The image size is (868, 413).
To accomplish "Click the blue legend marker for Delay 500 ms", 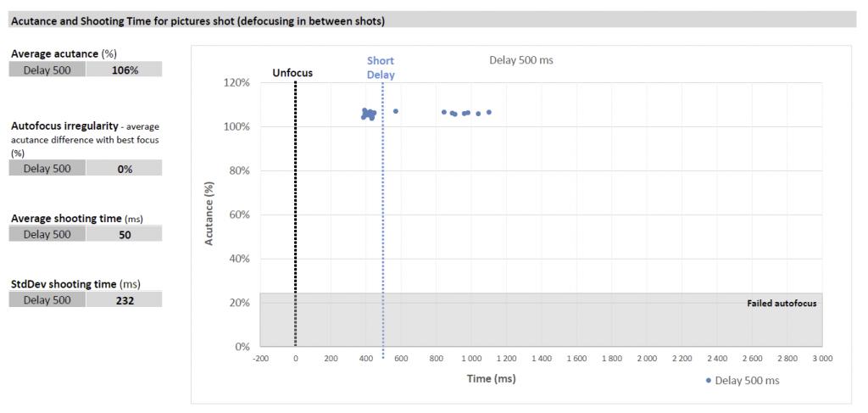I will (709, 381).
